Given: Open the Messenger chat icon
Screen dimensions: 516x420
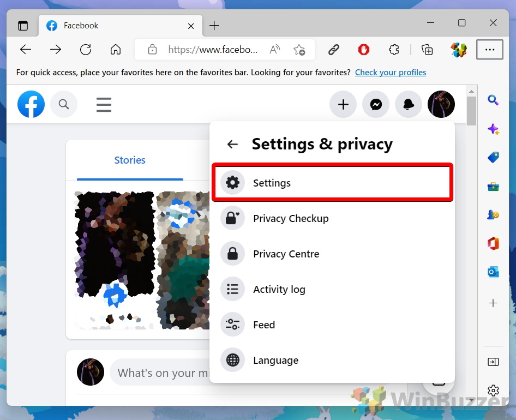Looking at the screenshot, I should pyautogui.click(x=376, y=104).
